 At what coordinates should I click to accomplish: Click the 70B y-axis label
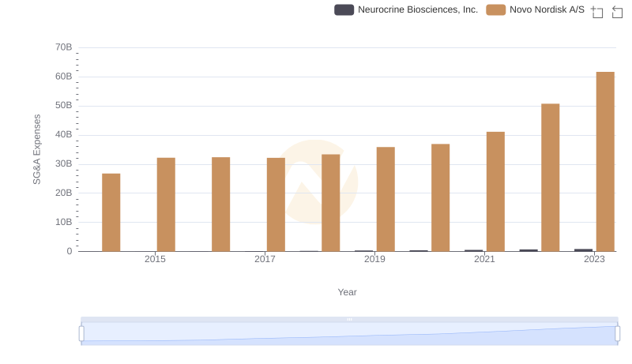(x=64, y=47)
